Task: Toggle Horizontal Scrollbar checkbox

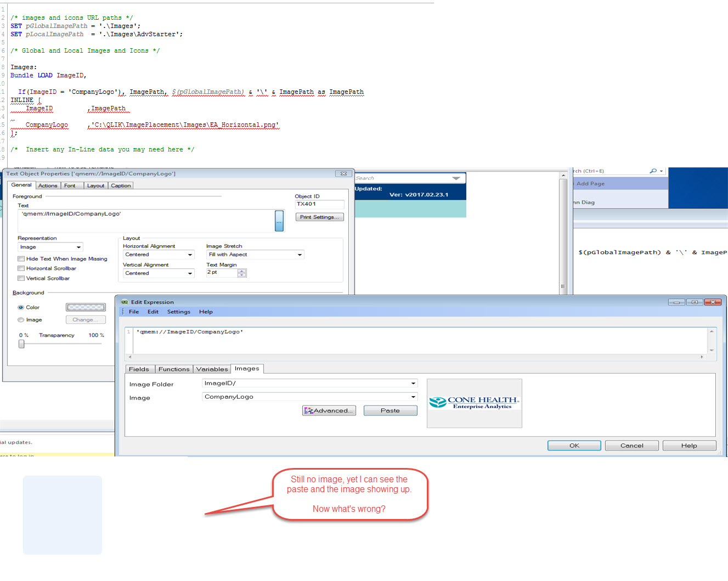Action: point(21,268)
